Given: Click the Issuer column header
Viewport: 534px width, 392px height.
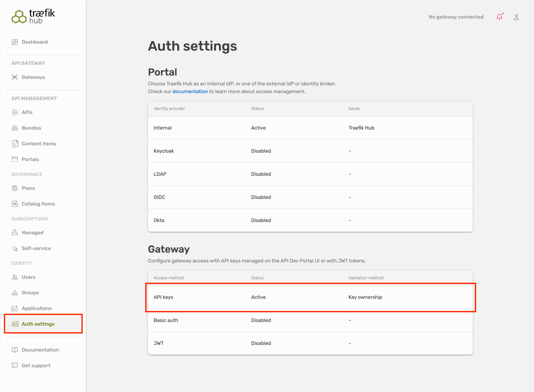Looking at the screenshot, I should pos(354,109).
